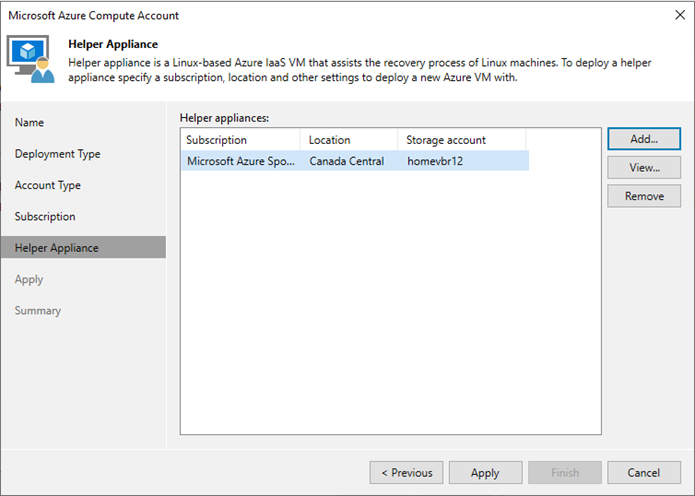Click the View button

pos(644,168)
